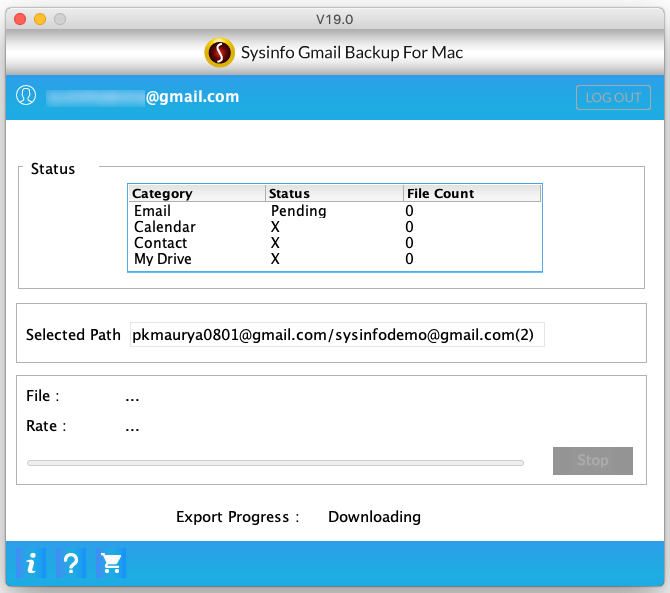Image resolution: width=670 pixels, height=593 pixels.
Task: Click the Calendar file count 0
Action: [409, 227]
